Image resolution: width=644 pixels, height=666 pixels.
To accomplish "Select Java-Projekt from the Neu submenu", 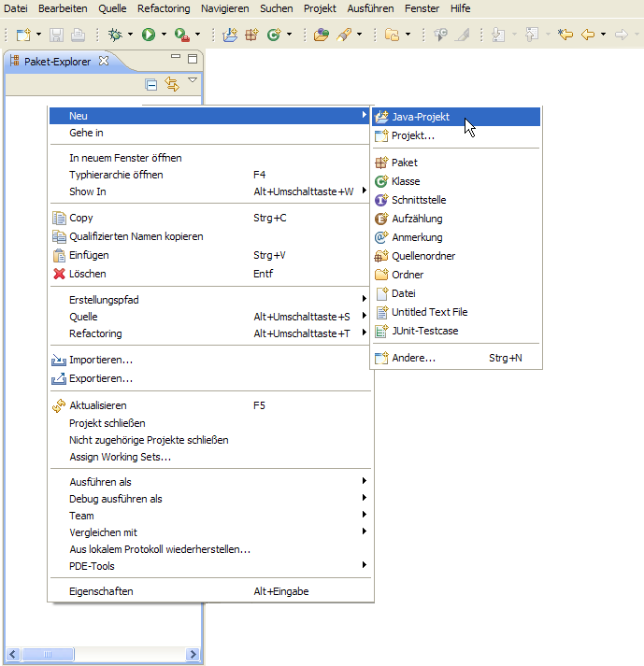I will [x=421, y=117].
